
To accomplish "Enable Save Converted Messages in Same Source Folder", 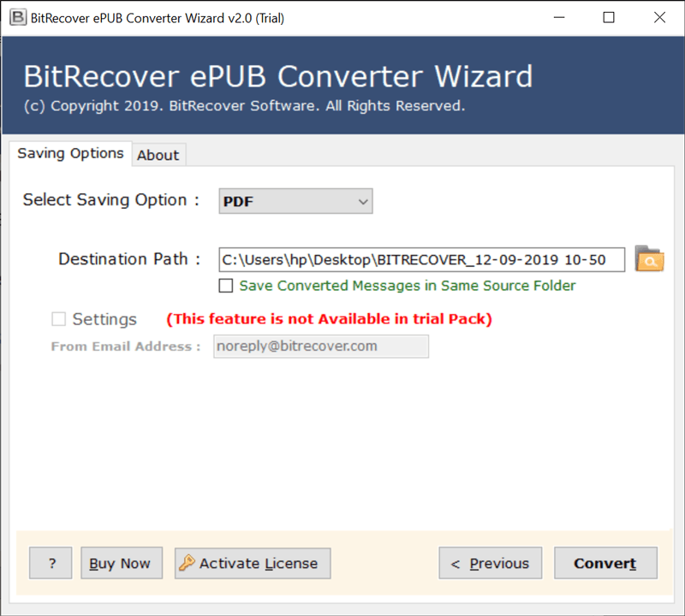I will point(226,286).
